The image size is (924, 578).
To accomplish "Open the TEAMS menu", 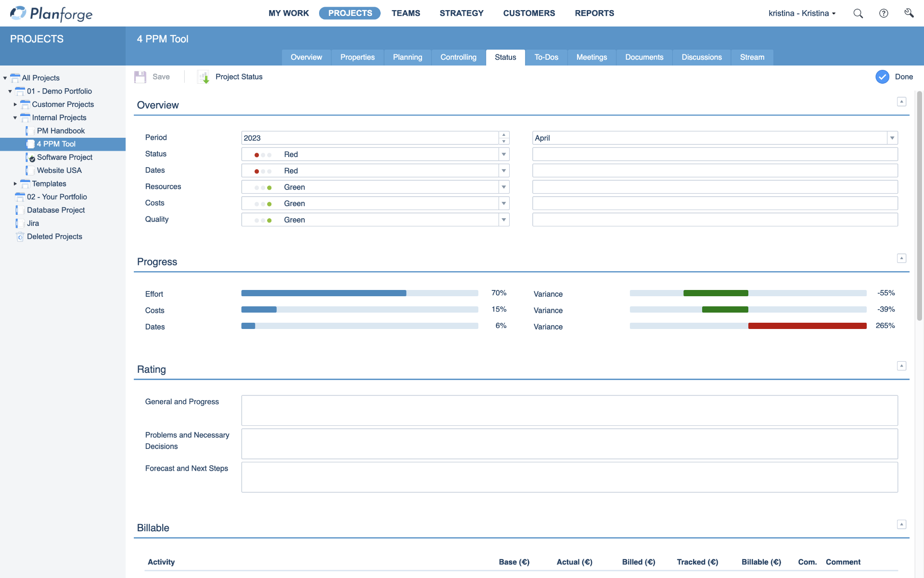I will pos(406,13).
